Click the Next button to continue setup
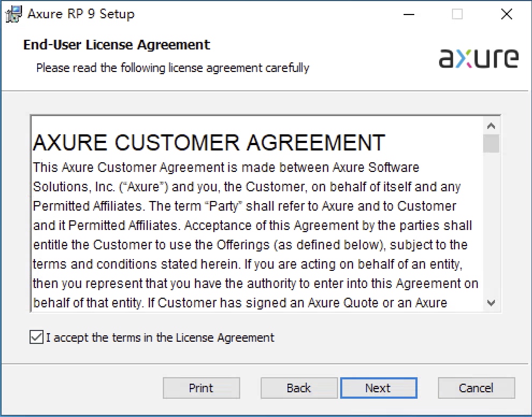 [379, 388]
